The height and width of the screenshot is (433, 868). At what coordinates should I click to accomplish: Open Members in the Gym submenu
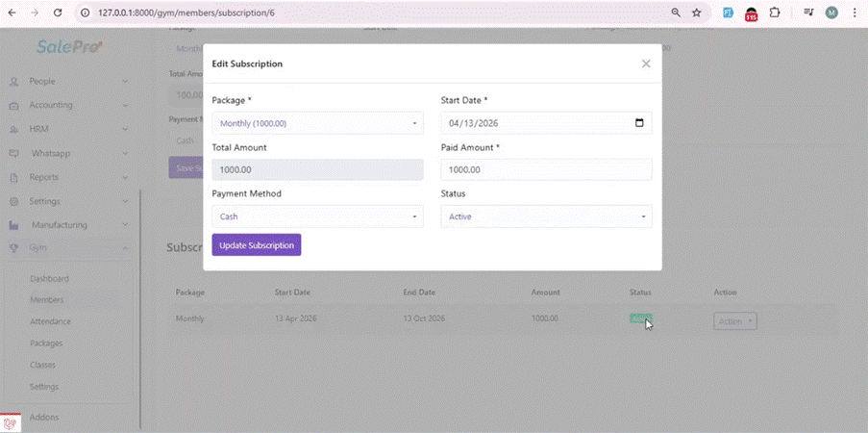[46, 300]
